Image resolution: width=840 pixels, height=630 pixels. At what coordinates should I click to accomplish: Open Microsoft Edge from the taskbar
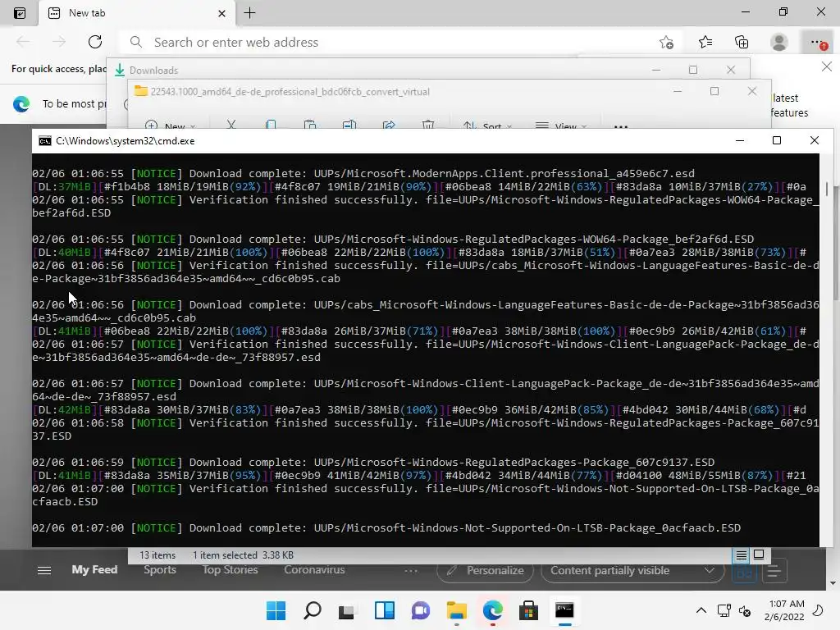click(x=492, y=610)
